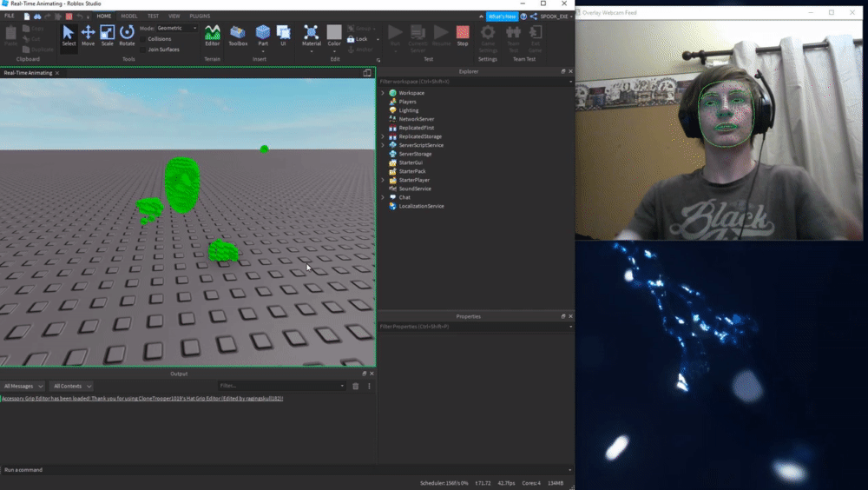Click the Run a command bar
Viewport: 868px width, 490px height.
point(286,470)
